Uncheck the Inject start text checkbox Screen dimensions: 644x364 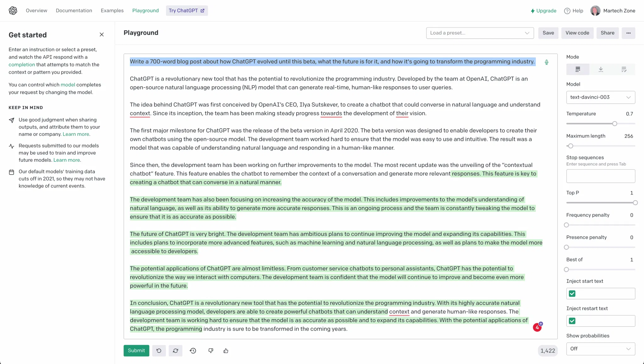(x=572, y=294)
